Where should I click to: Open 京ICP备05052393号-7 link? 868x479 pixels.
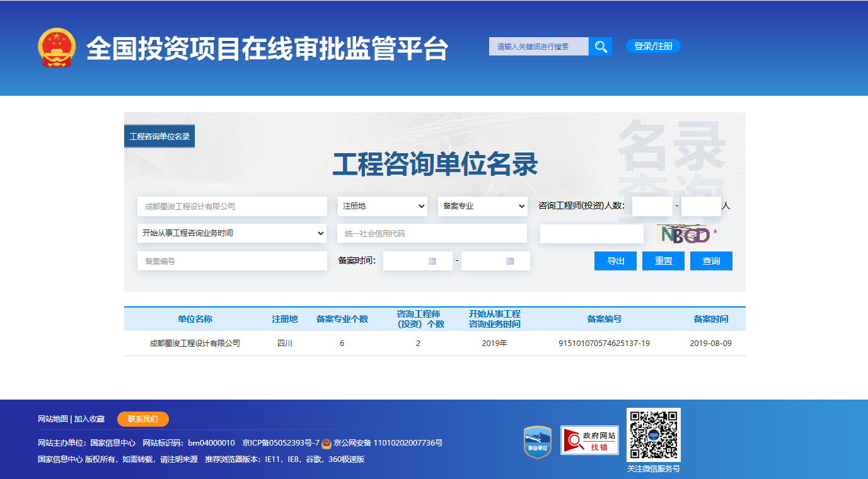coord(281,443)
